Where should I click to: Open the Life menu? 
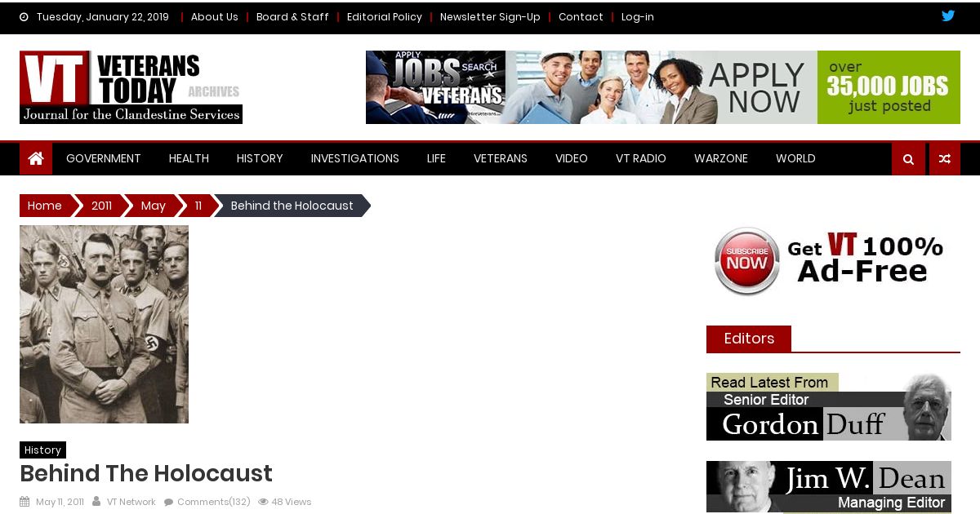pyautogui.click(x=436, y=158)
